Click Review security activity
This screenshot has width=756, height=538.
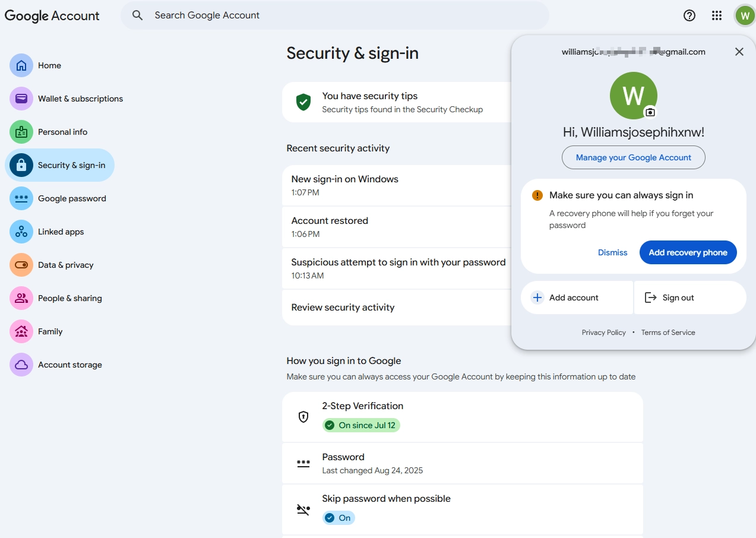pos(397,308)
